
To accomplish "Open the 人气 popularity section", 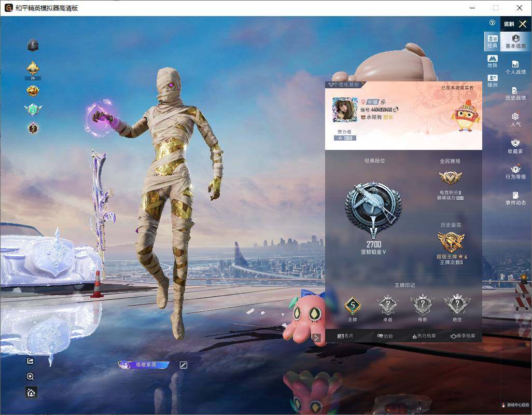I will [x=515, y=119].
